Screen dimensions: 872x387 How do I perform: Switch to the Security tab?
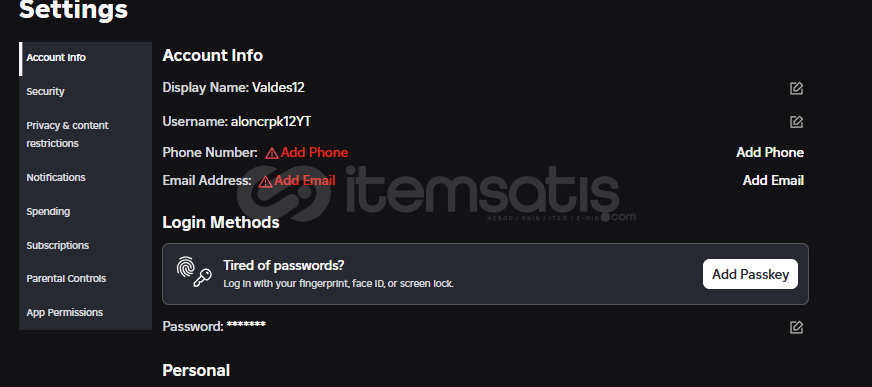pyautogui.click(x=85, y=92)
